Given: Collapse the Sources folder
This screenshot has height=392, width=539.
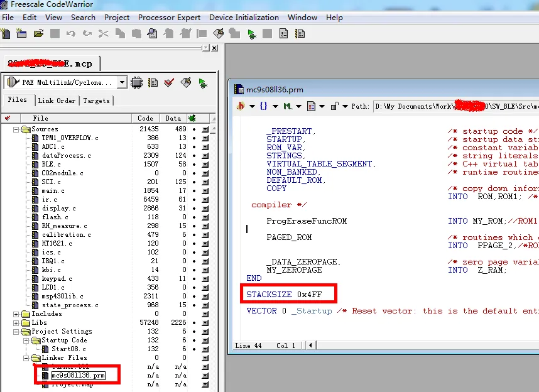Looking at the screenshot, I should [16, 129].
